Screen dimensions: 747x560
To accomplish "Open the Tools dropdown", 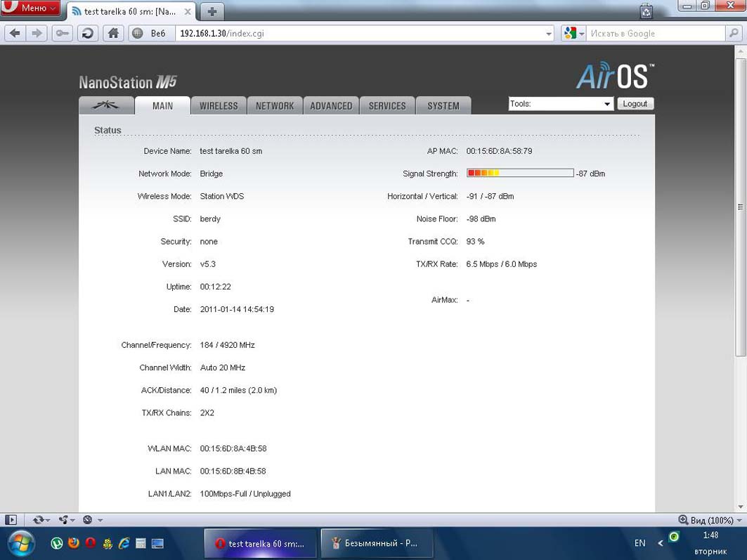I will (x=561, y=104).
